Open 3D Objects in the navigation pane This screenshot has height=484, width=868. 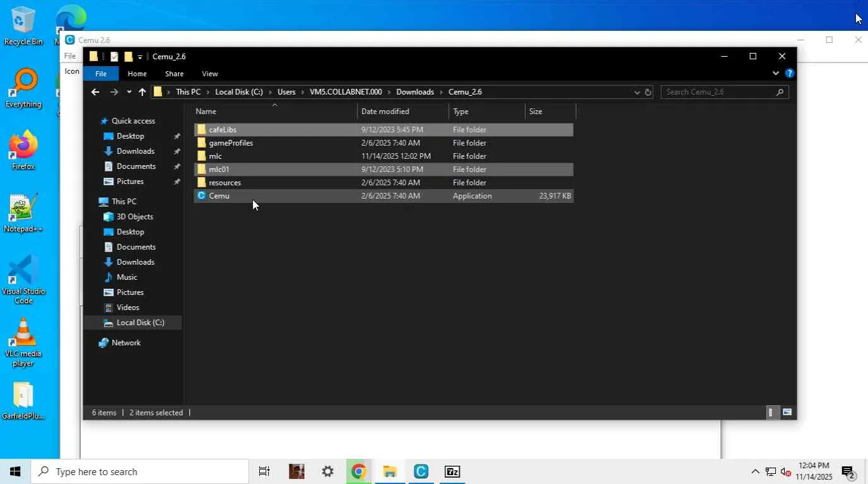pos(135,217)
